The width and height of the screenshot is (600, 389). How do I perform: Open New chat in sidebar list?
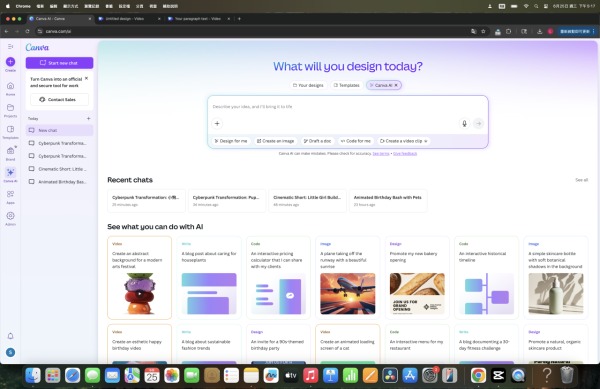tap(59, 130)
